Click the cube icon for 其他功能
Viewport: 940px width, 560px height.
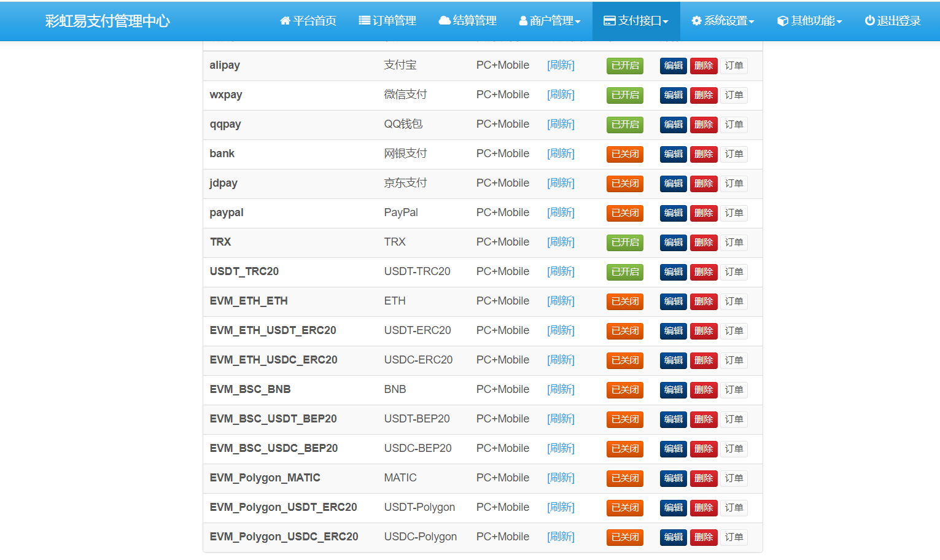point(783,21)
